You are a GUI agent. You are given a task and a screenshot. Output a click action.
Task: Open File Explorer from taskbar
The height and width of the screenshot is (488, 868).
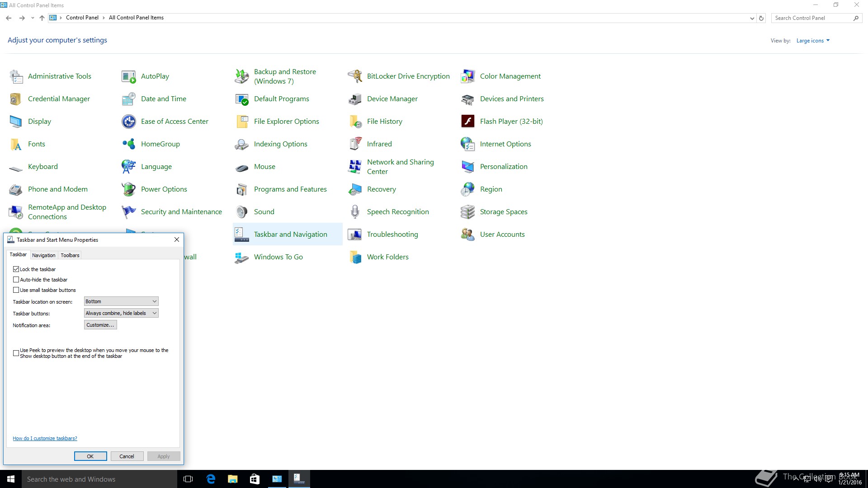232,479
